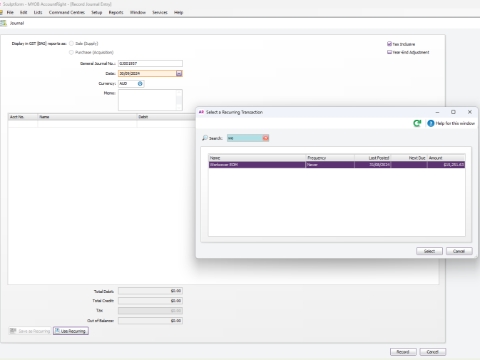Screen dimensions: 480x360
Task: Click the magnifier icon beside Search
Action: (205, 138)
